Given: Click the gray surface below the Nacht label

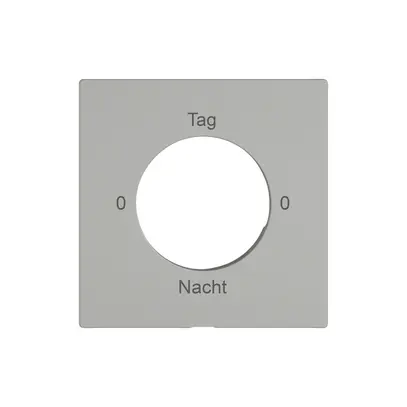Looking at the screenshot, I should pyautogui.click(x=203, y=309).
